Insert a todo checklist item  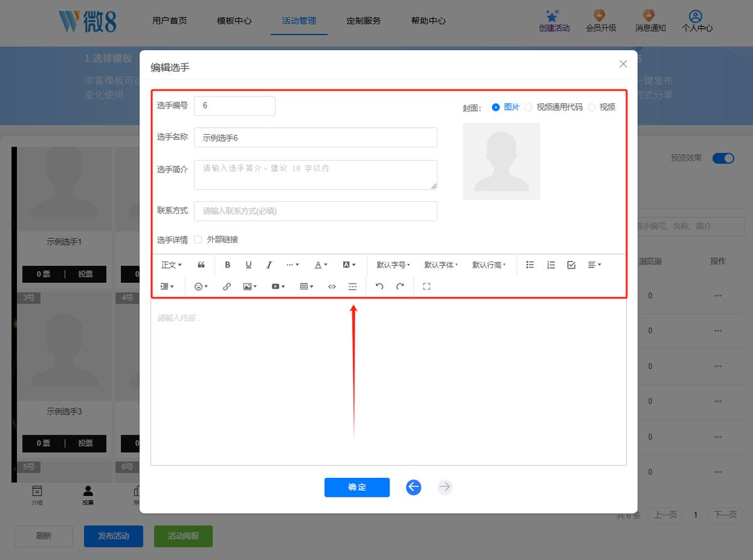(571, 265)
